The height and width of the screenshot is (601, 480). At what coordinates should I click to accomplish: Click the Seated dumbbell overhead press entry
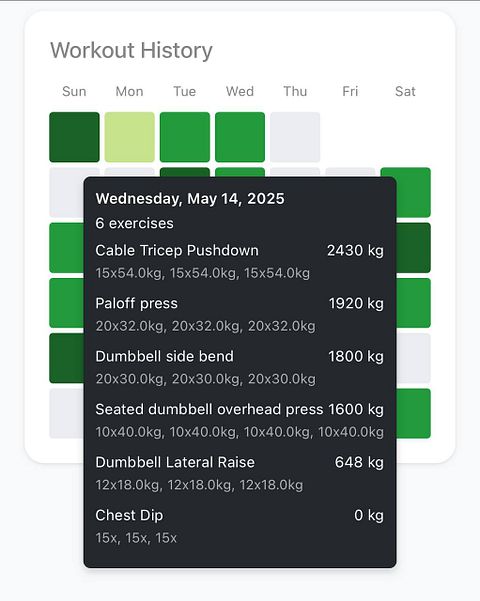tap(240, 420)
